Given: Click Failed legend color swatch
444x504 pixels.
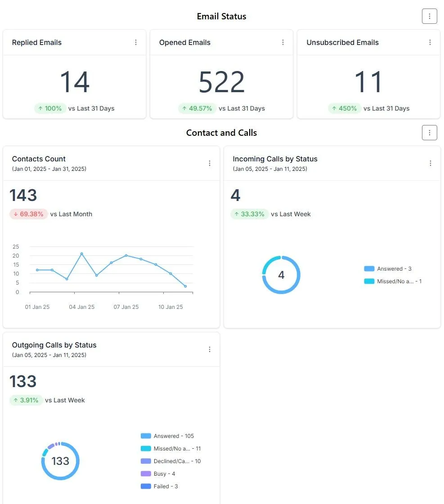Looking at the screenshot, I should [146, 486].
